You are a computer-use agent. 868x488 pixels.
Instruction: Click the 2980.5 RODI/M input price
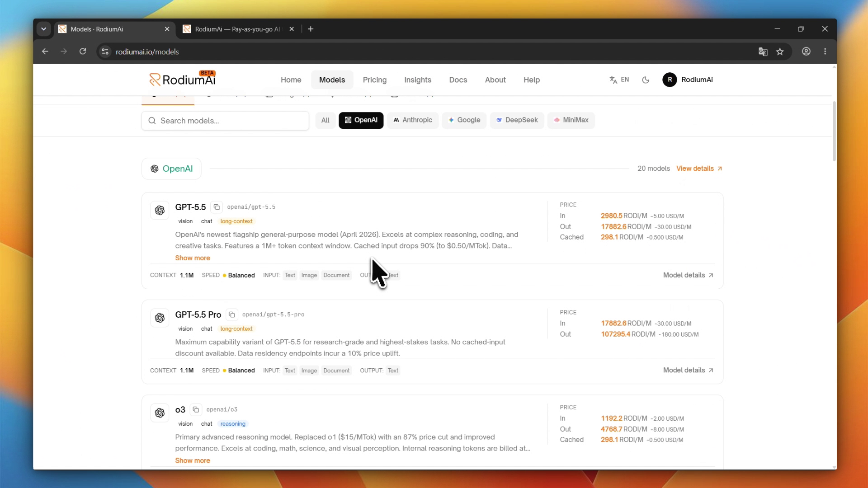tap(624, 216)
